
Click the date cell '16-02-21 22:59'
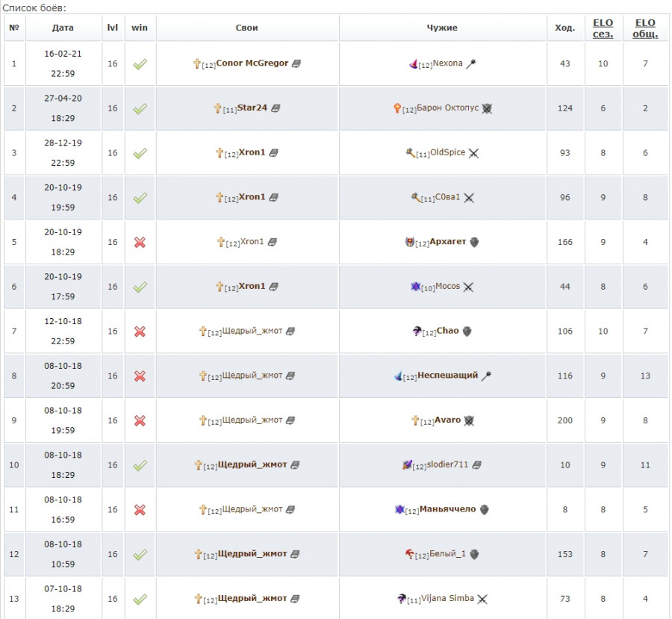click(x=63, y=63)
